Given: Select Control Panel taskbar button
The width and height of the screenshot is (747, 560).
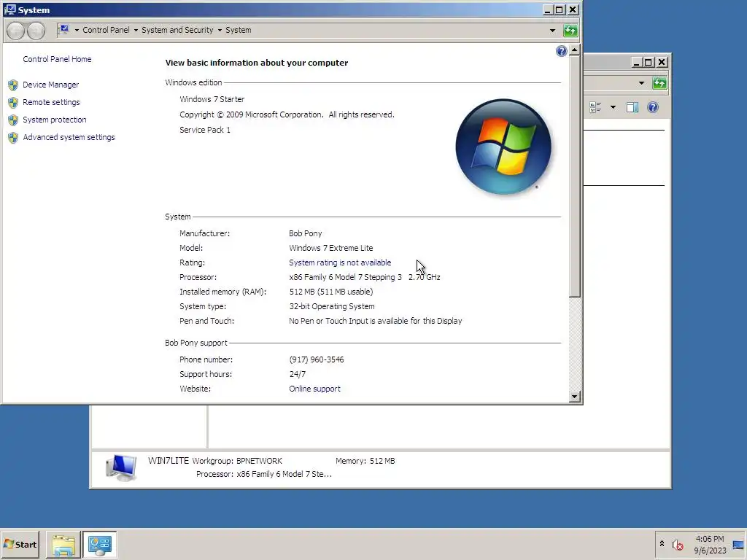Looking at the screenshot, I should click(x=99, y=545).
